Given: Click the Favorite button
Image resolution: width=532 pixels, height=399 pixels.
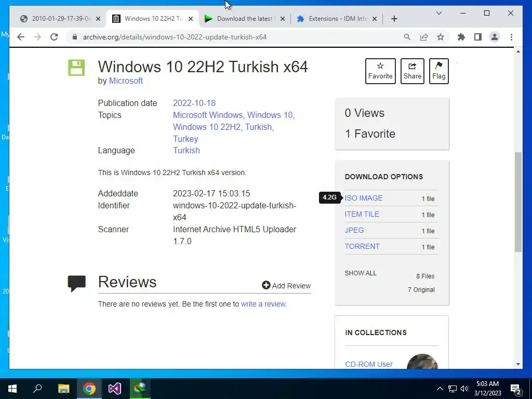Looking at the screenshot, I should tap(380, 71).
